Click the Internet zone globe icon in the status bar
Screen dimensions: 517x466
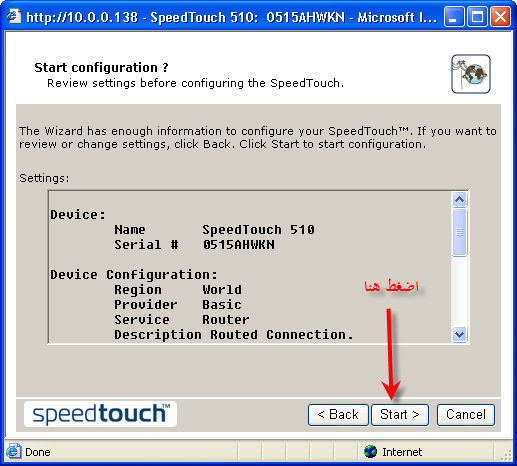click(370, 452)
